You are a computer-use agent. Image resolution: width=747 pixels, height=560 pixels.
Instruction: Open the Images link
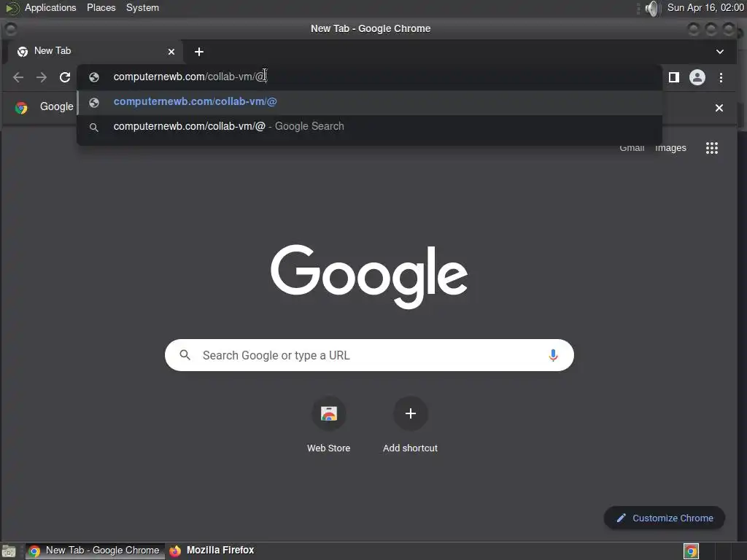[670, 148]
